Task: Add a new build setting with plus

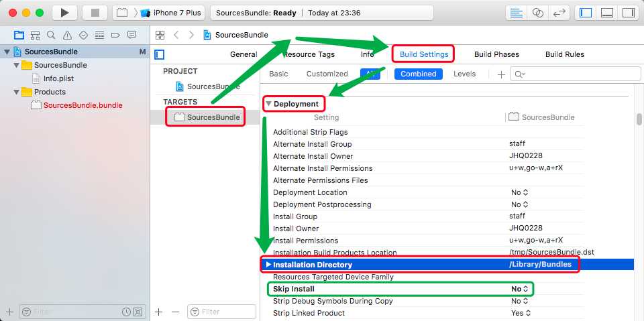Action: (x=501, y=74)
